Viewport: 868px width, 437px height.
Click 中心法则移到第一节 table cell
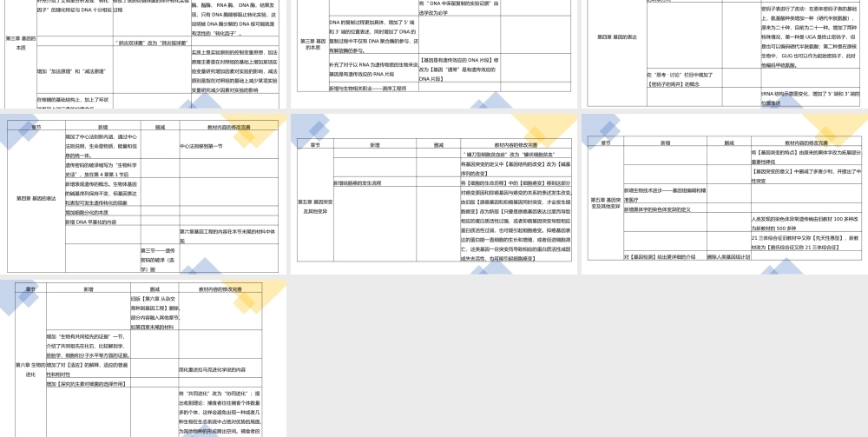coord(201,146)
